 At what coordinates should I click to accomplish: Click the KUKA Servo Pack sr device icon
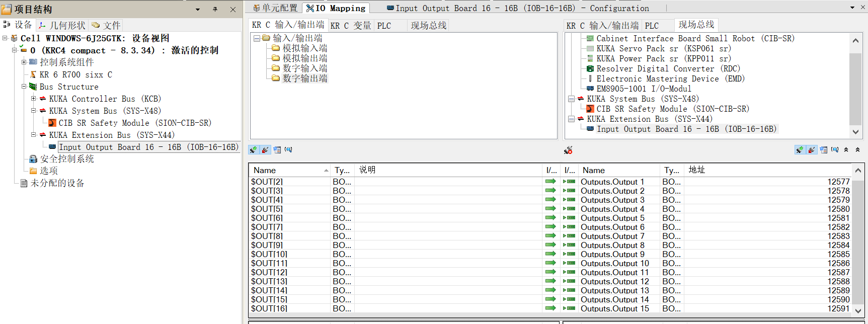coord(590,49)
